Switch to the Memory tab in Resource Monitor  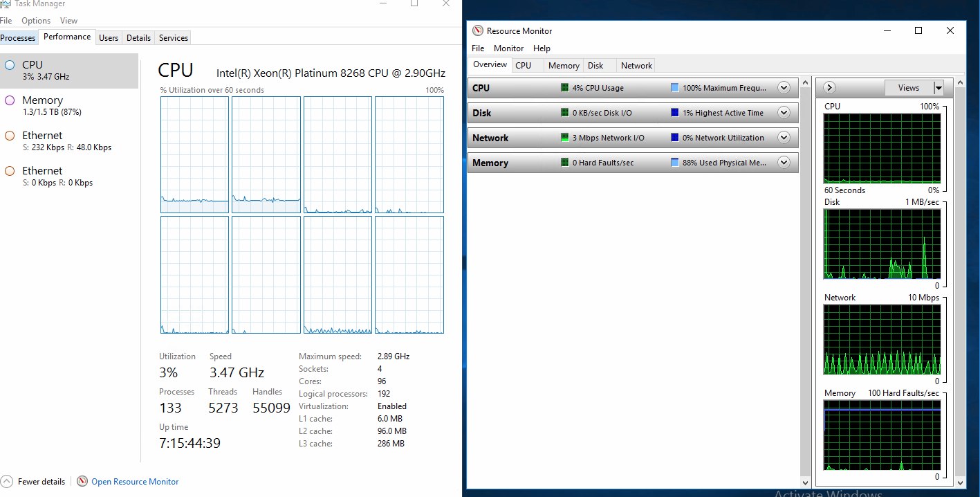(x=564, y=66)
